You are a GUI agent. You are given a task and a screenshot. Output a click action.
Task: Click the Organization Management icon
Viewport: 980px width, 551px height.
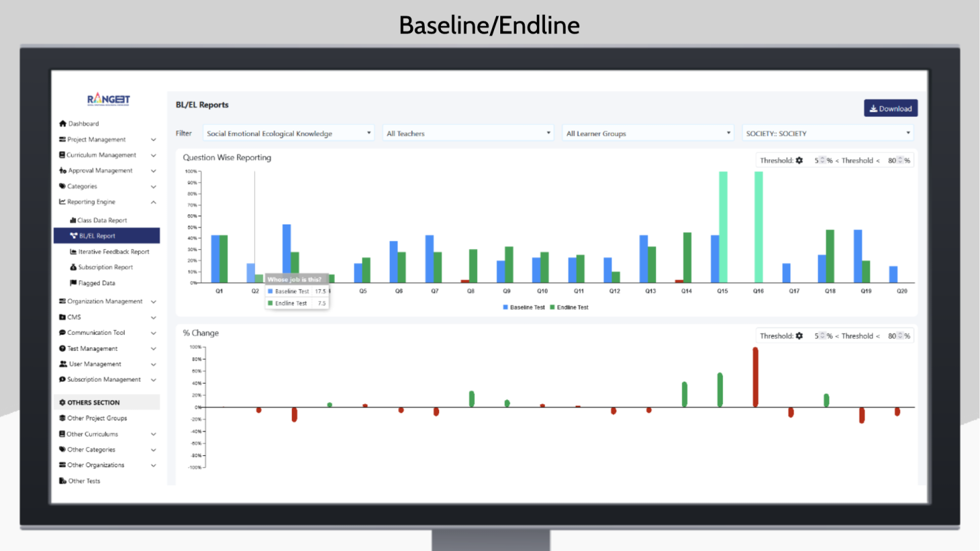63,301
